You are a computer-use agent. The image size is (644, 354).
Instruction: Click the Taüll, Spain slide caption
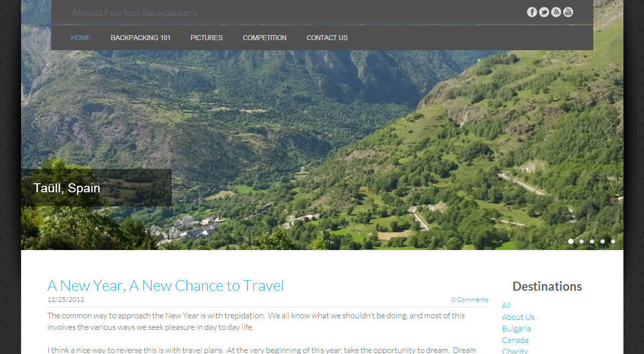pyautogui.click(x=67, y=188)
